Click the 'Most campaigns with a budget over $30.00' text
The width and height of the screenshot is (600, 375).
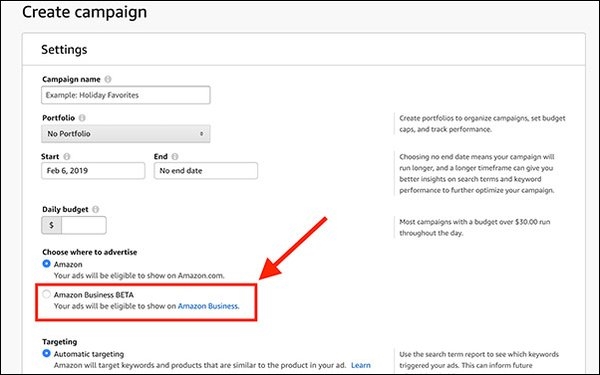[475, 227]
